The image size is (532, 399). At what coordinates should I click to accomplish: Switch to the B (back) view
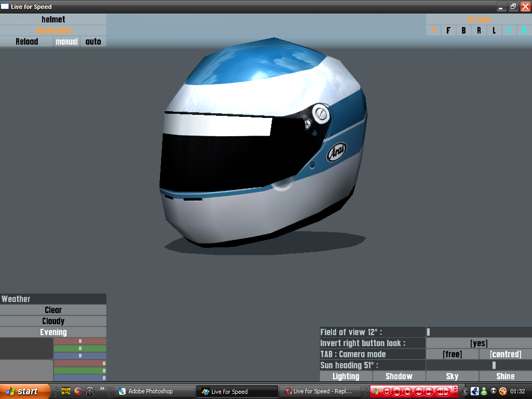pos(463,30)
